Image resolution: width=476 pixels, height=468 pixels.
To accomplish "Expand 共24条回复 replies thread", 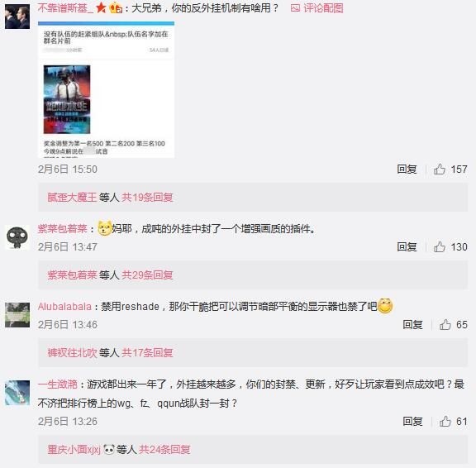I will coord(164,450).
